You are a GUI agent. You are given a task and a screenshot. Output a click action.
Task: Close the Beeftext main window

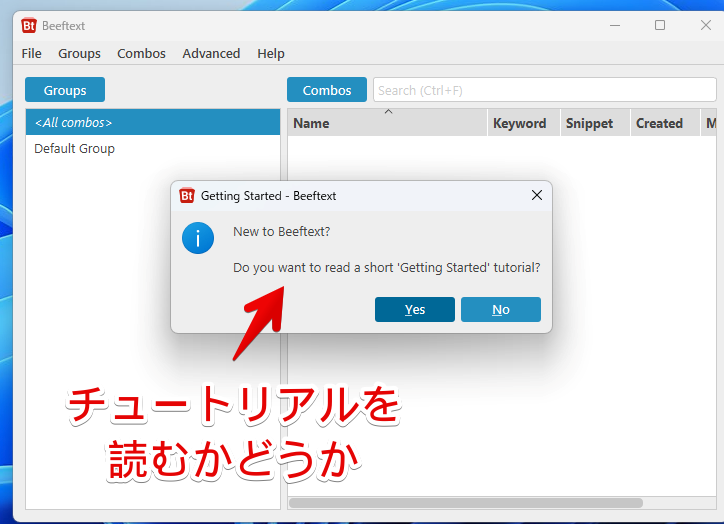pos(706,25)
